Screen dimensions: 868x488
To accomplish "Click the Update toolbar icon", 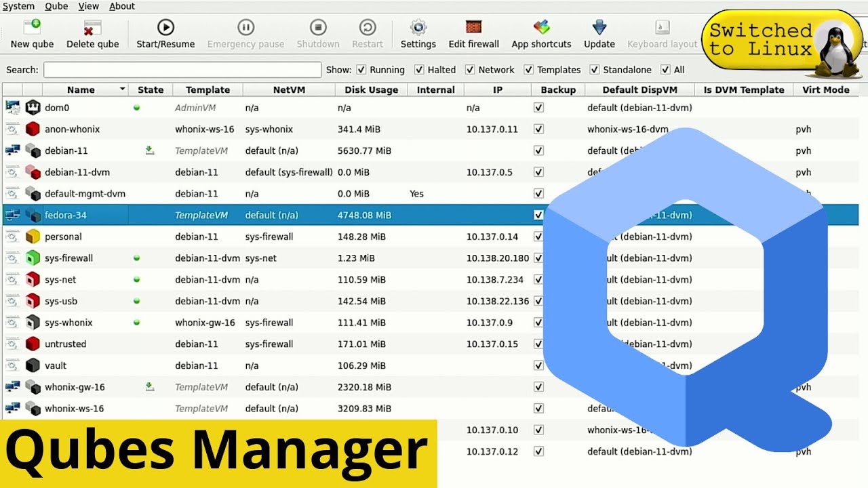I will pos(599,28).
